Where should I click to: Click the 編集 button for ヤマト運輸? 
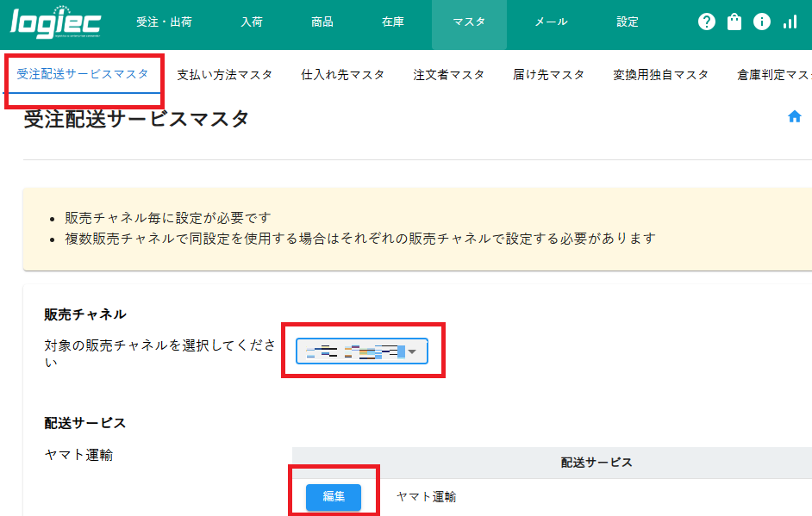pos(333,497)
